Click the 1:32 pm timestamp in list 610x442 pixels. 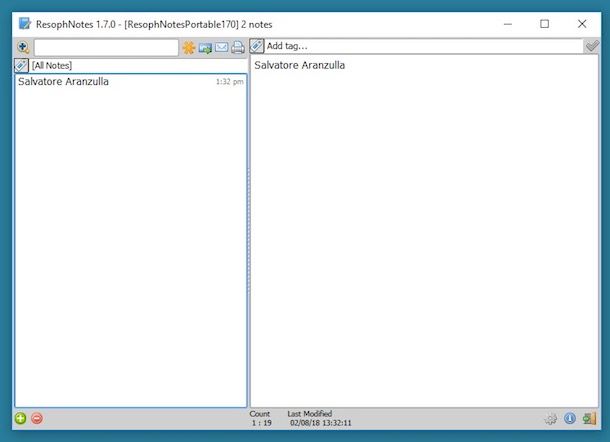(x=230, y=82)
